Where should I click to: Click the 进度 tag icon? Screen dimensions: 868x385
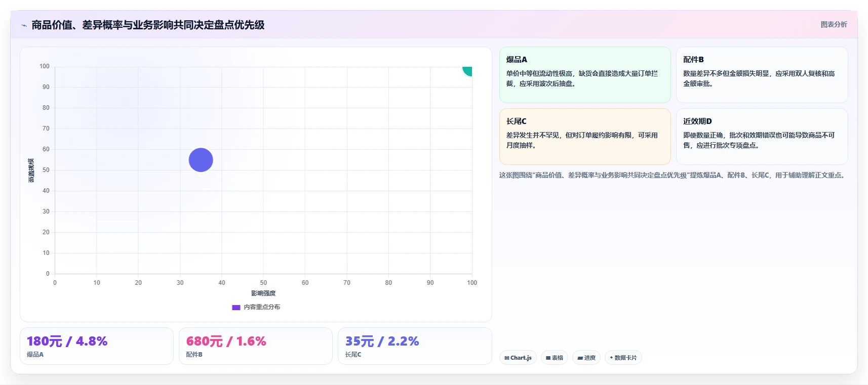tap(580, 358)
